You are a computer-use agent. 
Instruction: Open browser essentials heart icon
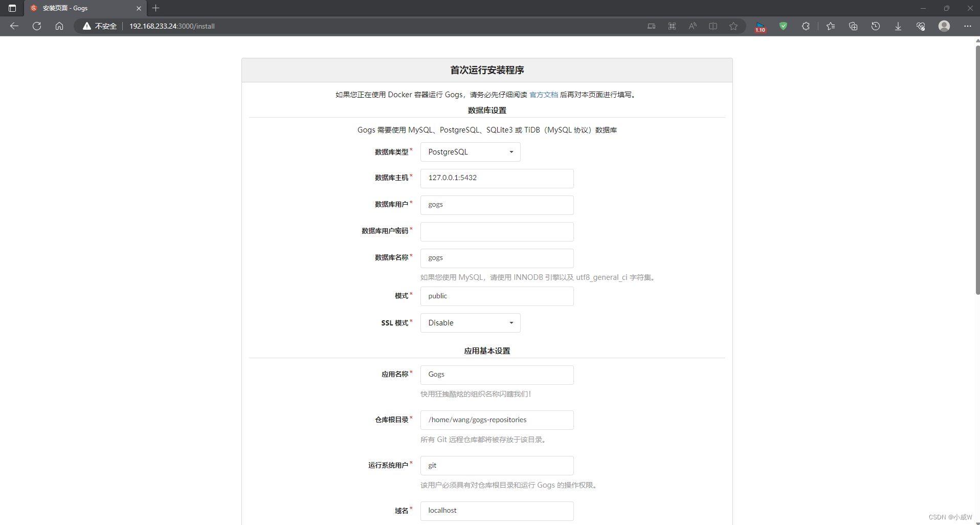(921, 26)
